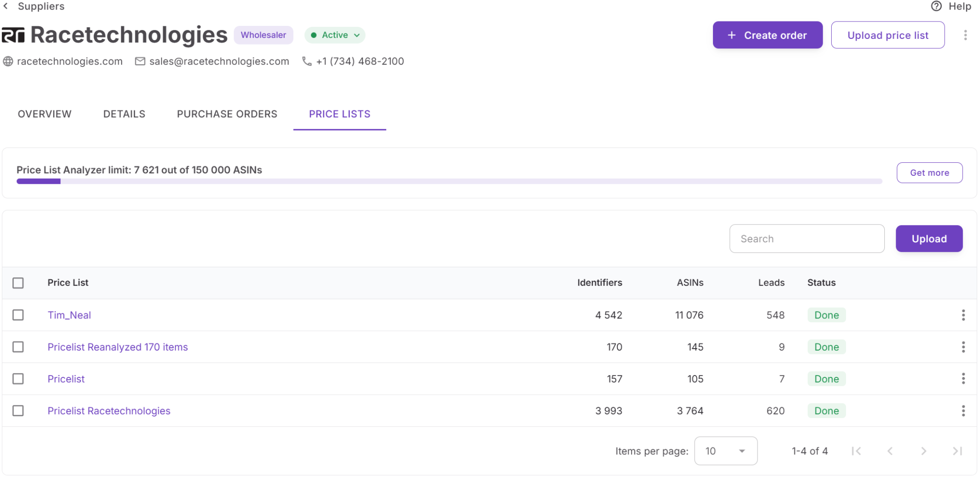Image resolution: width=980 pixels, height=477 pixels.
Task: Open row actions menu for Pricelist Racetechnologies
Action: pyautogui.click(x=963, y=411)
